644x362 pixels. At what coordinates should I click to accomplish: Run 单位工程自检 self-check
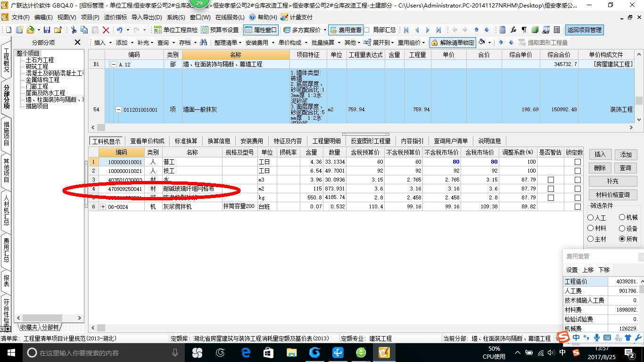176,30
